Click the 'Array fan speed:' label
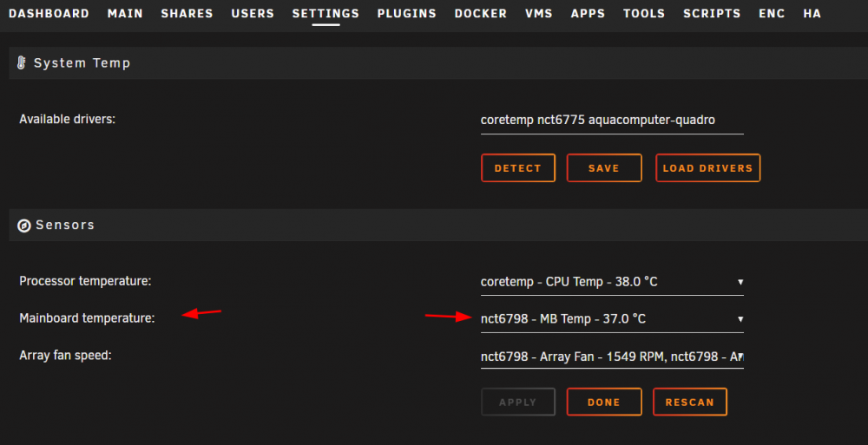Viewport: 868px width, 445px height. click(65, 356)
